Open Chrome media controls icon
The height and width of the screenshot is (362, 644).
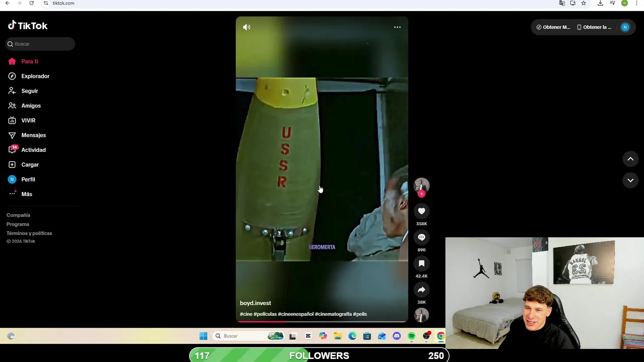click(x=612, y=3)
